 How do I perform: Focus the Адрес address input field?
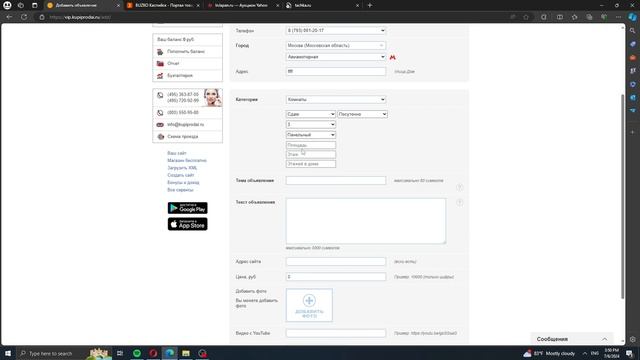[x=336, y=71]
